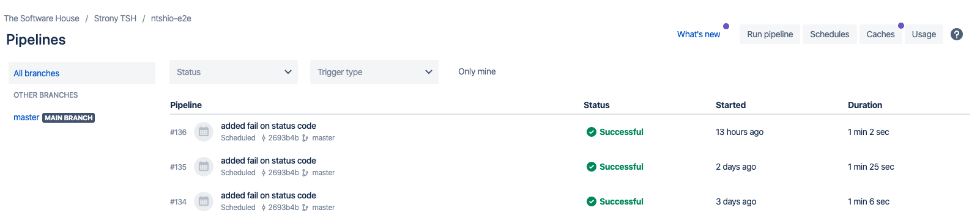The width and height of the screenshot is (980, 221).
Task: Open the Trigger type dropdown
Action: (374, 72)
